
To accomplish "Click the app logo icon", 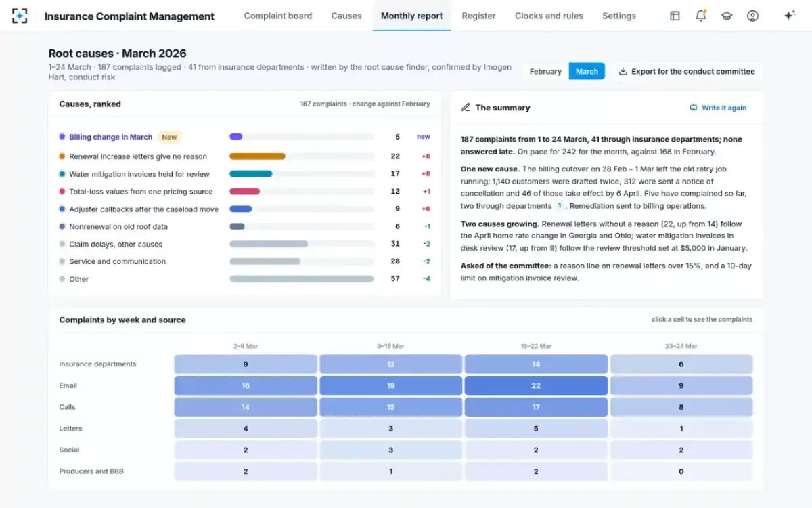I will click(x=20, y=16).
